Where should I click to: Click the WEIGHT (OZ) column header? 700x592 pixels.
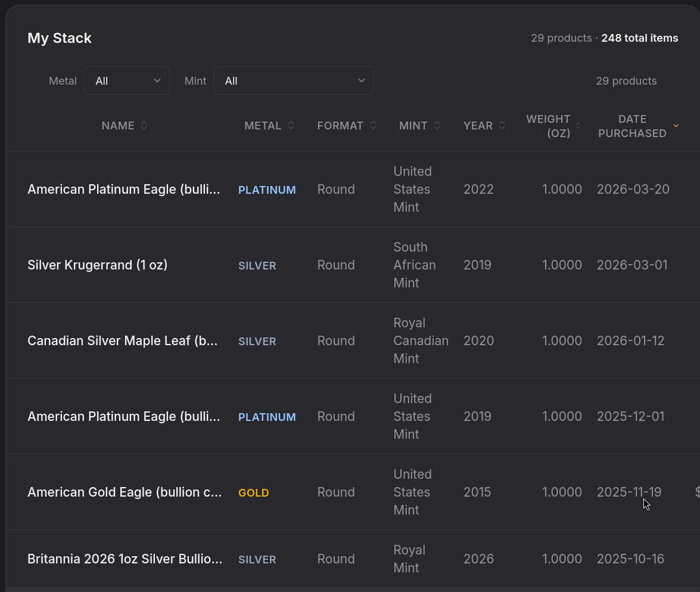pyautogui.click(x=548, y=126)
